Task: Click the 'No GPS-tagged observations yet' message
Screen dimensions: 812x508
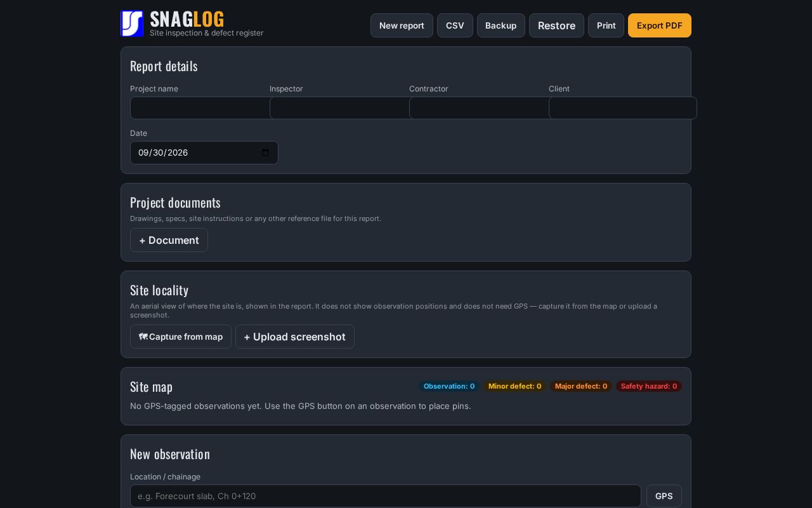Action: (301, 406)
